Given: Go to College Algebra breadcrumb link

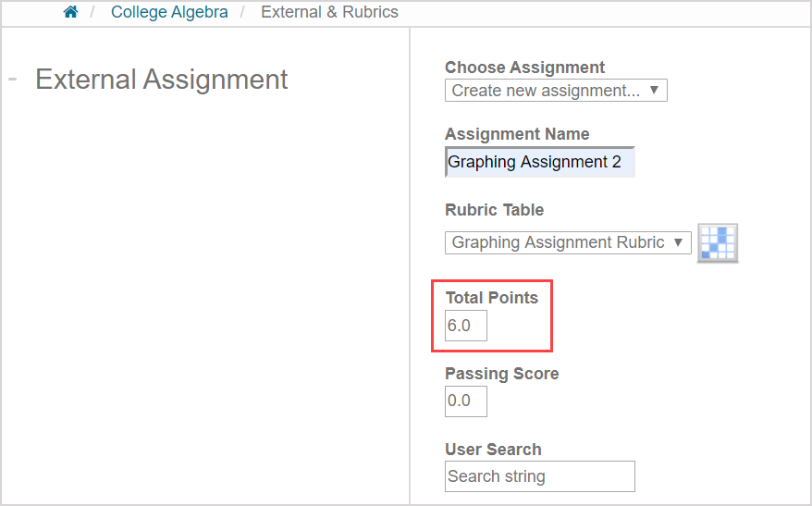Looking at the screenshot, I should coord(169,12).
